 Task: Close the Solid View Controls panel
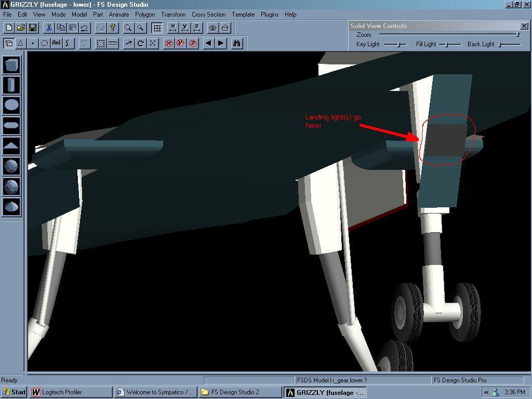click(x=524, y=25)
